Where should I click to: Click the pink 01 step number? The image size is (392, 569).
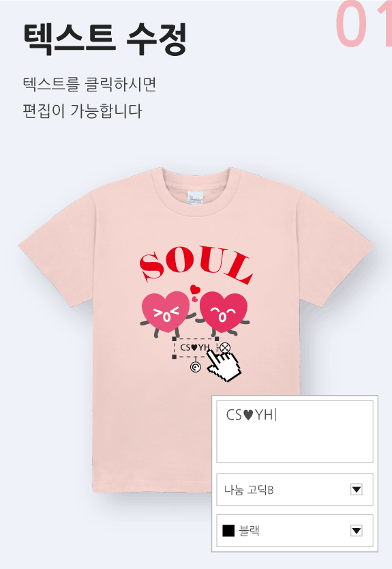363,24
